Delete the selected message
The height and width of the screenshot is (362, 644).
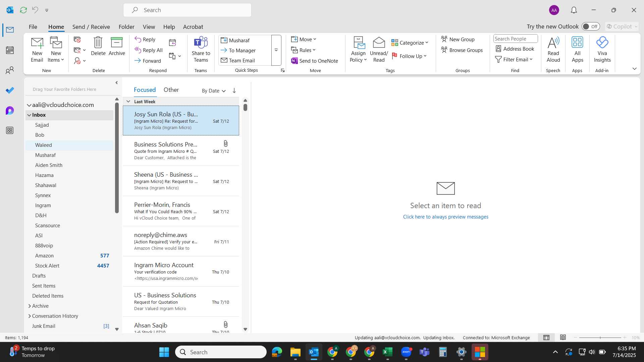tap(98, 46)
